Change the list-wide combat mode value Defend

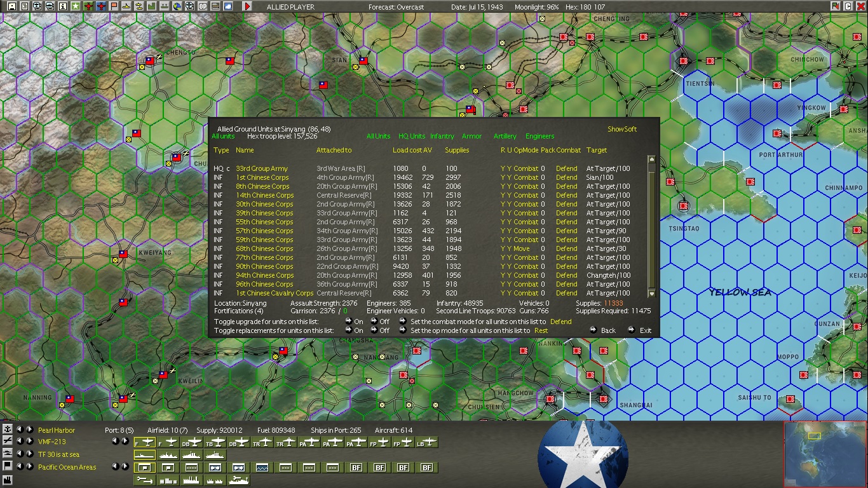coord(561,322)
